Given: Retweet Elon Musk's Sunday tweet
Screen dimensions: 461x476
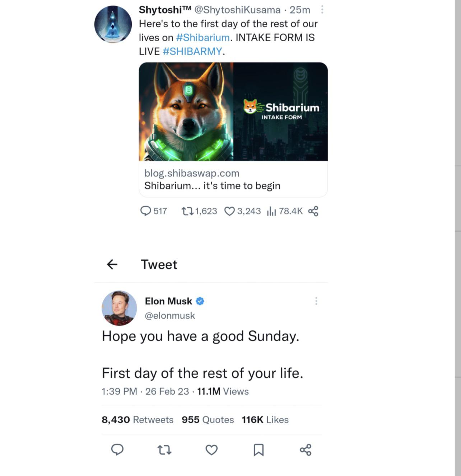Looking at the screenshot, I should coord(164,450).
